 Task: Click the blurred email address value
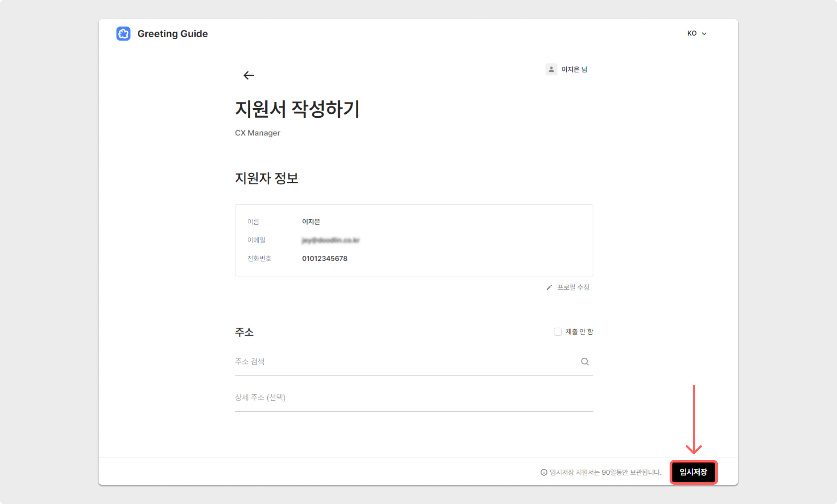click(330, 240)
